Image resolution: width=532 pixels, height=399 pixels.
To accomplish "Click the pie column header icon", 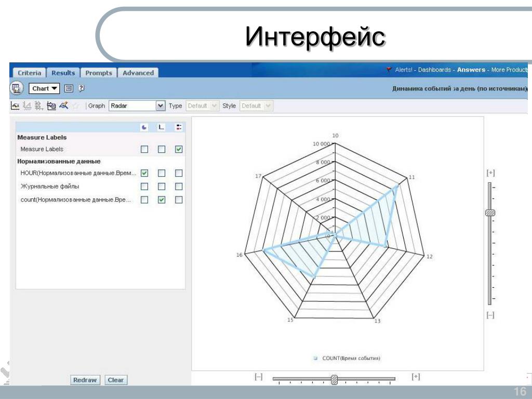I will click(144, 127).
